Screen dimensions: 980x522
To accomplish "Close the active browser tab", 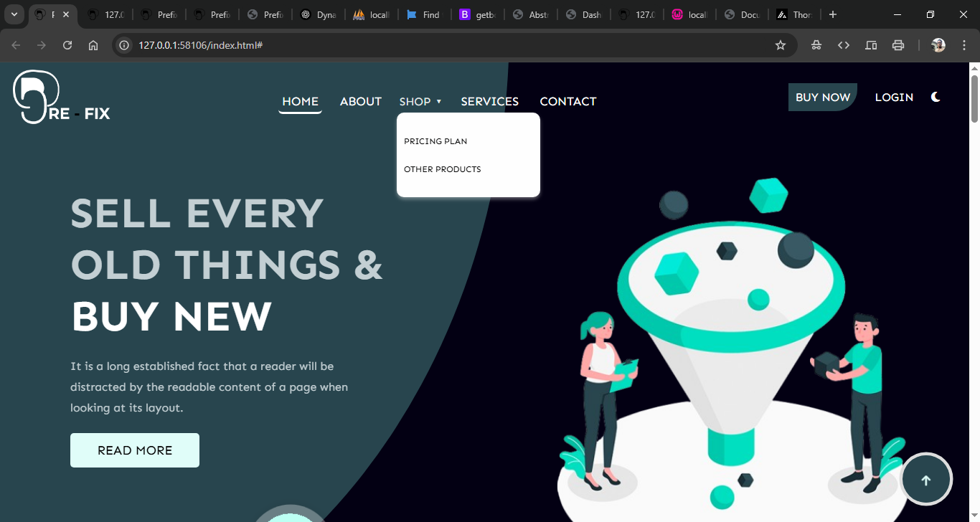I will click(x=66, y=14).
